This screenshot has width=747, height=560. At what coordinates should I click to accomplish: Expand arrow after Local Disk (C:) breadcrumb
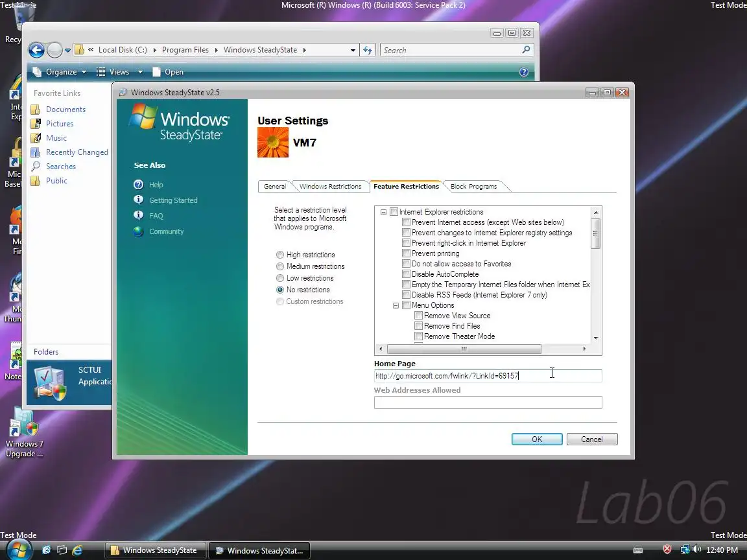[154, 50]
